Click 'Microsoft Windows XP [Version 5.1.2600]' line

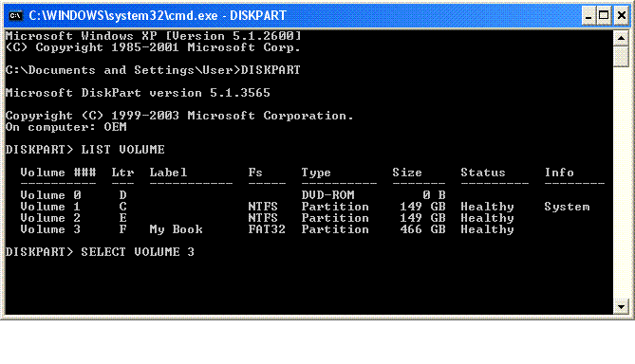154,36
